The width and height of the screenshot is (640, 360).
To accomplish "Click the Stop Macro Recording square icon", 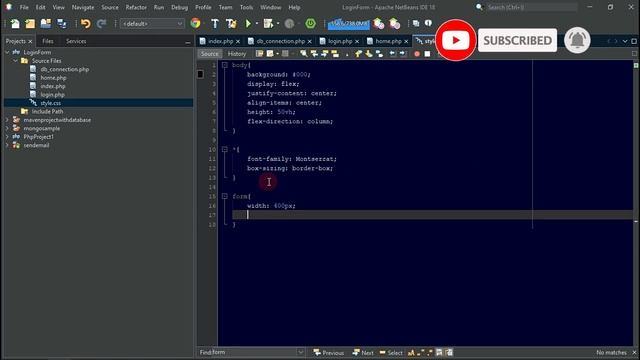I will coord(427,54).
